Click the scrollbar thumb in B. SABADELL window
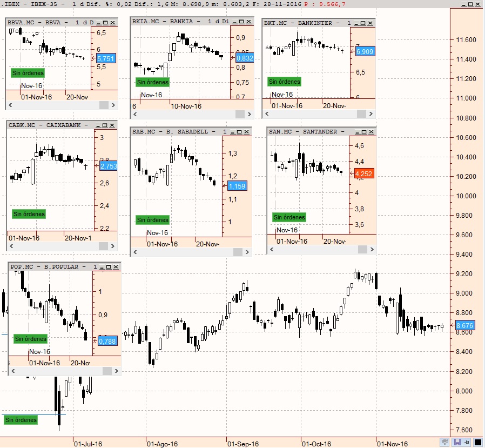Viewport: 485px width, 448px height. [x=238, y=252]
